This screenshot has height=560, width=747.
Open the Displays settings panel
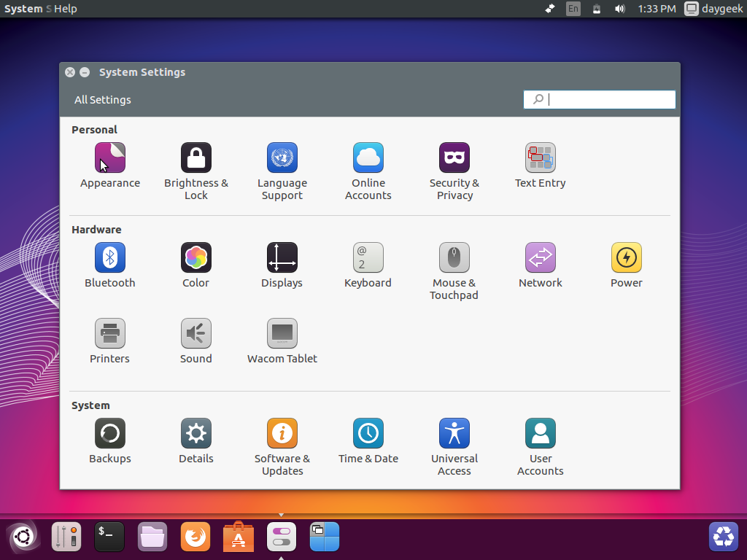pyautogui.click(x=282, y=257)
